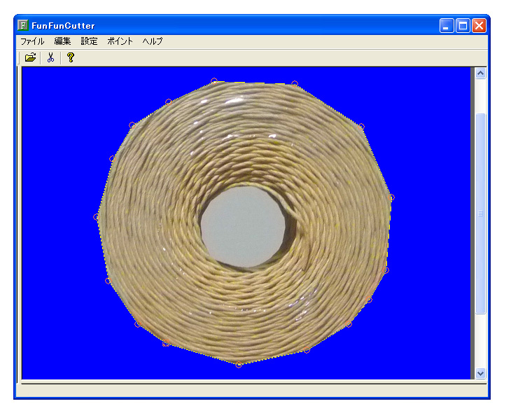Open the ヘルプ menu

coord(153,41)
